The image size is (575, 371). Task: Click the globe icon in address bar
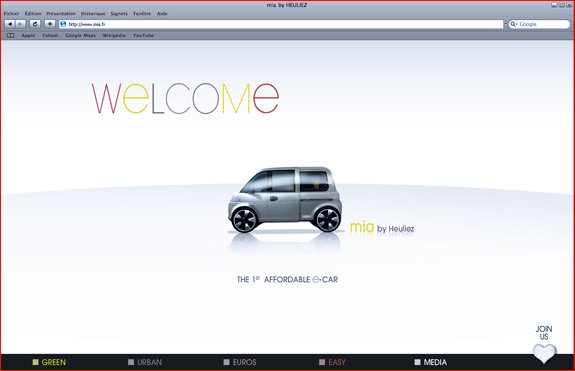(63, 24)
